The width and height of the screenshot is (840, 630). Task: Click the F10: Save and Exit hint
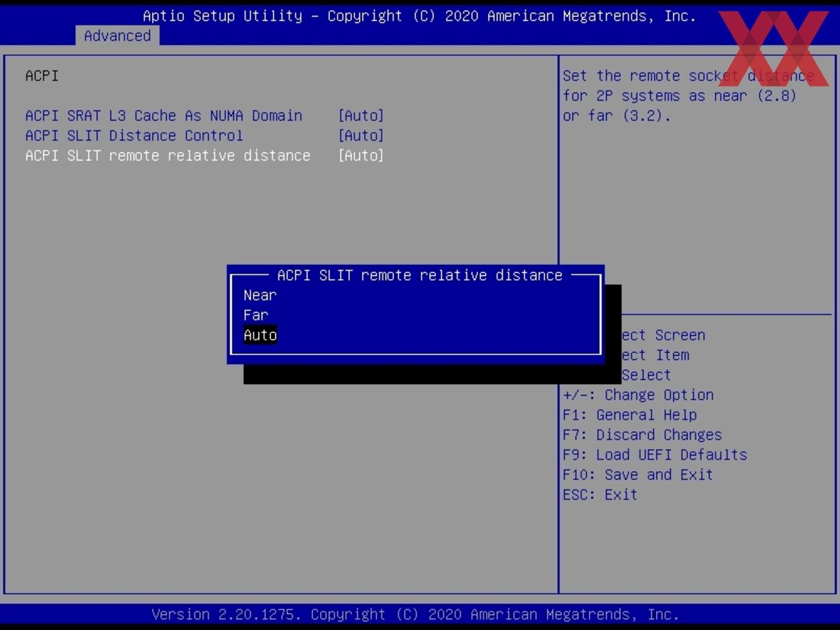tap(637, 474)
